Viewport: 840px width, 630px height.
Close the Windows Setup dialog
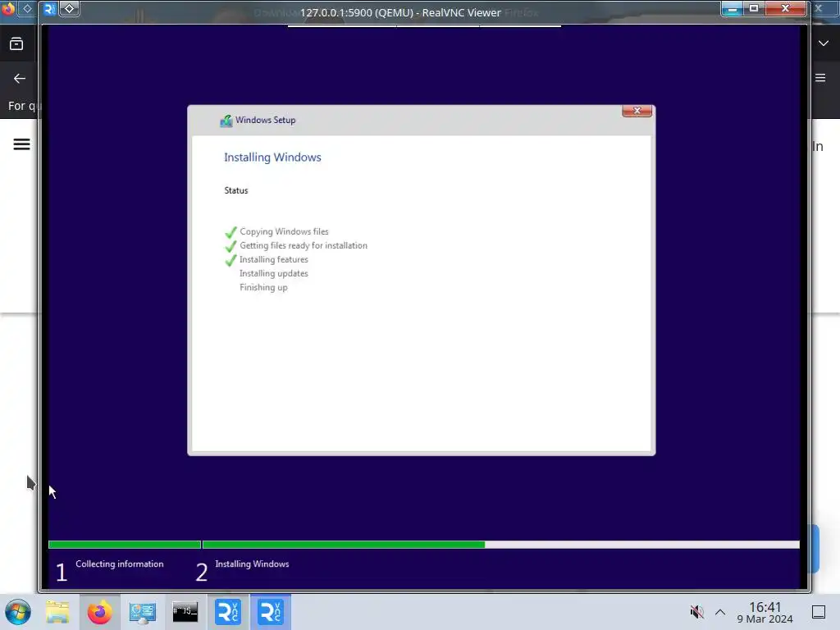[x=637, y=111]
